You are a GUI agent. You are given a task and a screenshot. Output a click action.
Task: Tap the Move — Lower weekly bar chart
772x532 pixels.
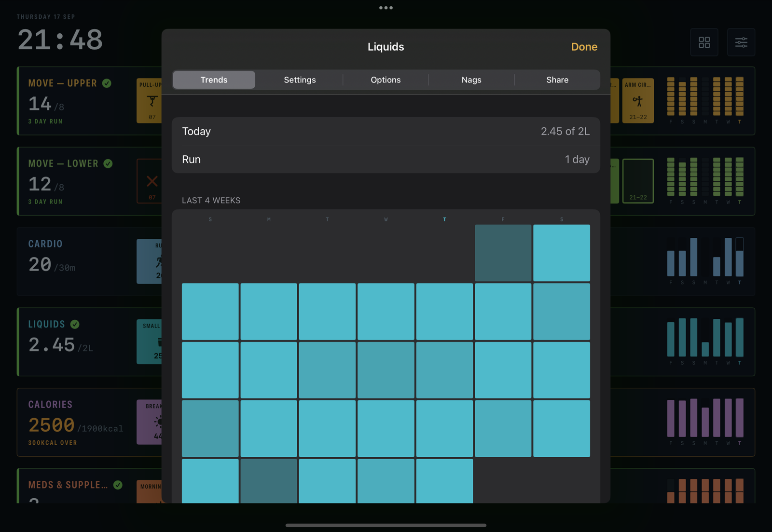[705, 180]
